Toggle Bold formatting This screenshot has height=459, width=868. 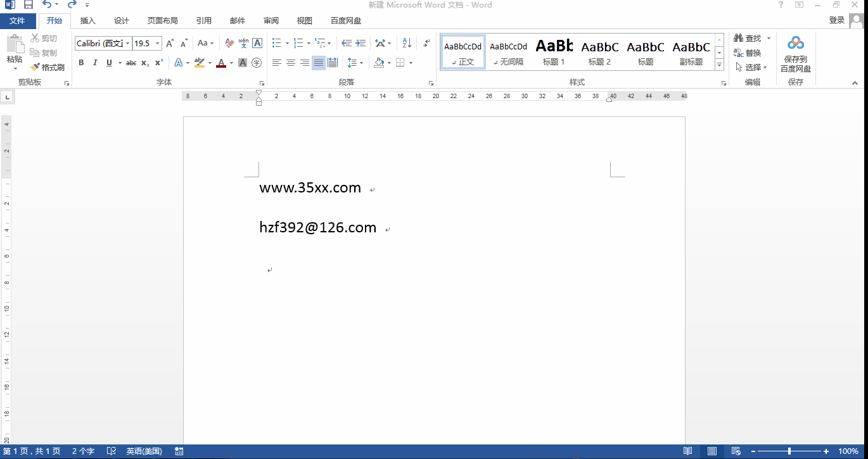[x=81, y=63]
